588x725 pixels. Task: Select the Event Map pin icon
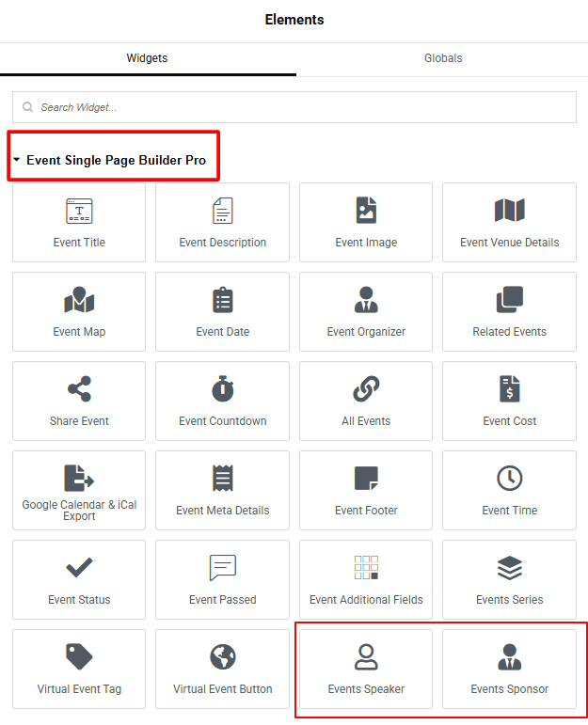(x=79, y=300)
